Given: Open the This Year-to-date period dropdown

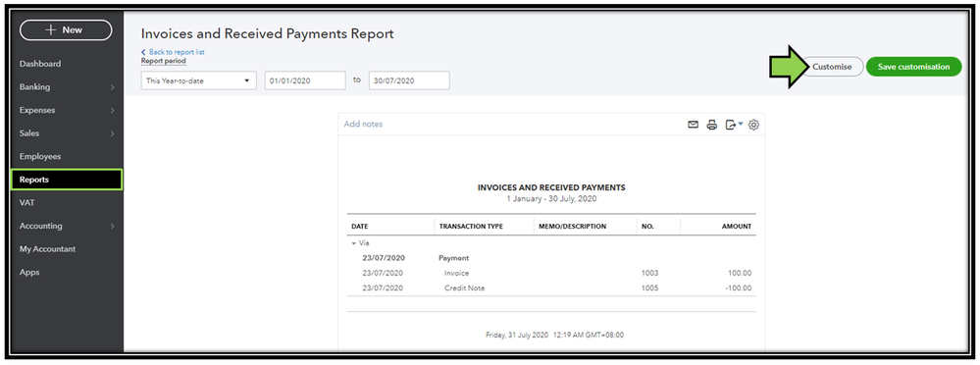Looking at the screenshot, I should (199, 80).
